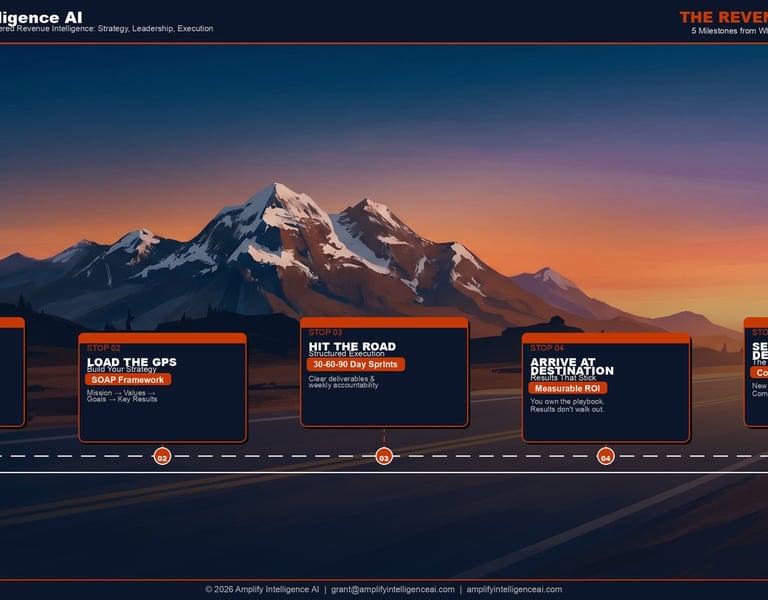Click the Structured Execution subtitle

pyautogui.click(x=346, y=354)
